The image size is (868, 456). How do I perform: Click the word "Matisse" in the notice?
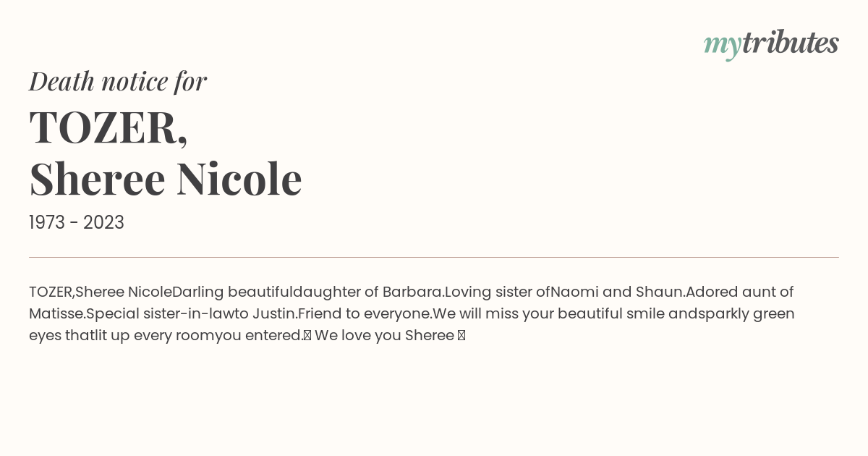point(56,313)
